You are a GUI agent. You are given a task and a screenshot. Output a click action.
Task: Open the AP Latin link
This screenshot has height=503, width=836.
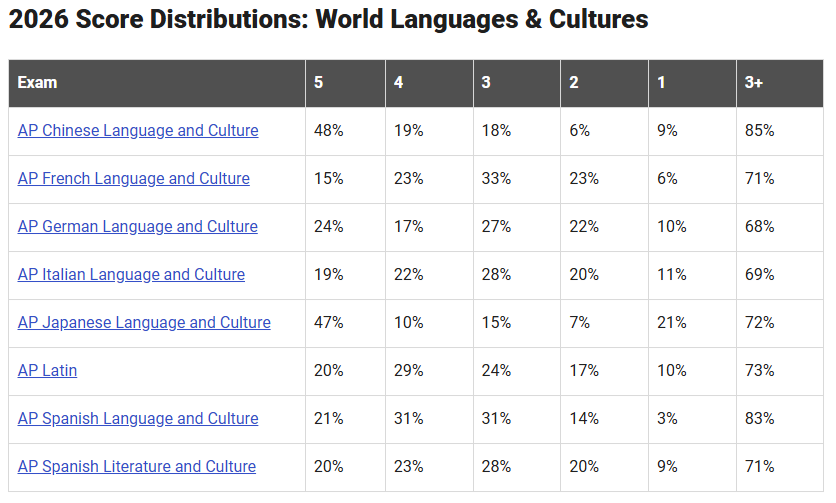click(x=47, y=371)
